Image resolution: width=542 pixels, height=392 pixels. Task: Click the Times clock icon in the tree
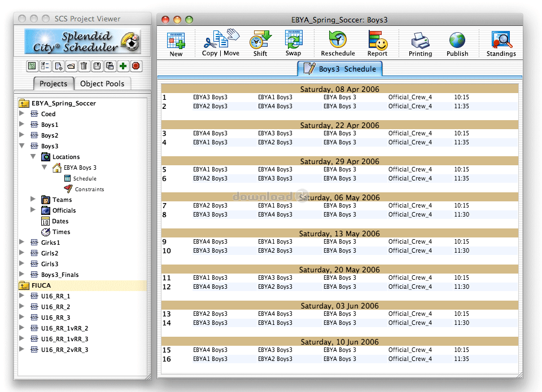46,232
